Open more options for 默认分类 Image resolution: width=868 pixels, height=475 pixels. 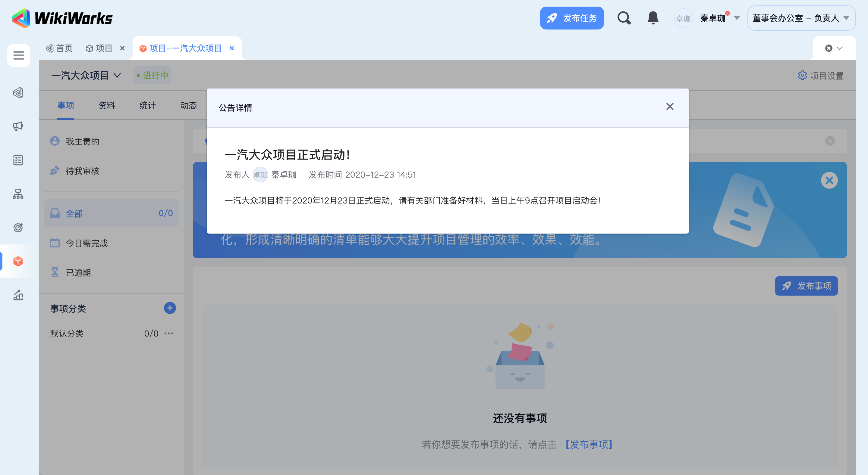pyautogui.click(x=169, y=333)
